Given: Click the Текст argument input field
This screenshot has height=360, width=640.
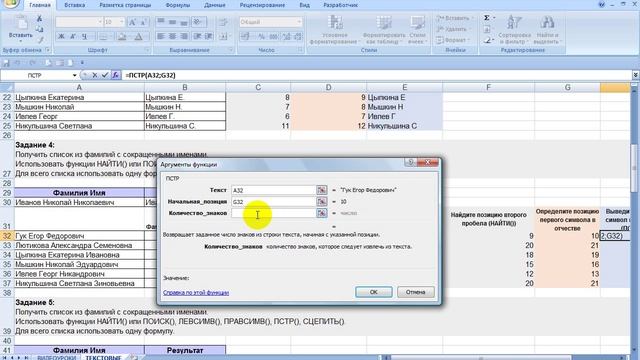Looking at the screenshot, I should click(273, 190).
